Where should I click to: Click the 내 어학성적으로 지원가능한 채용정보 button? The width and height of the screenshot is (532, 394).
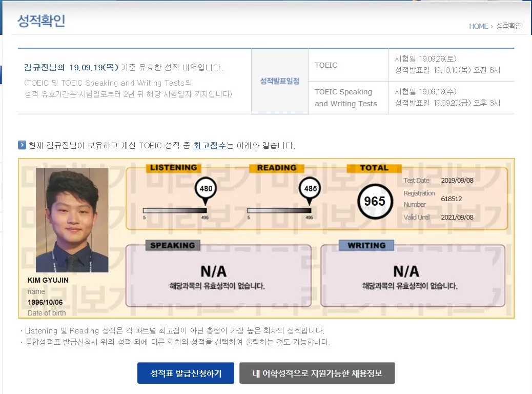coord(317,373)
